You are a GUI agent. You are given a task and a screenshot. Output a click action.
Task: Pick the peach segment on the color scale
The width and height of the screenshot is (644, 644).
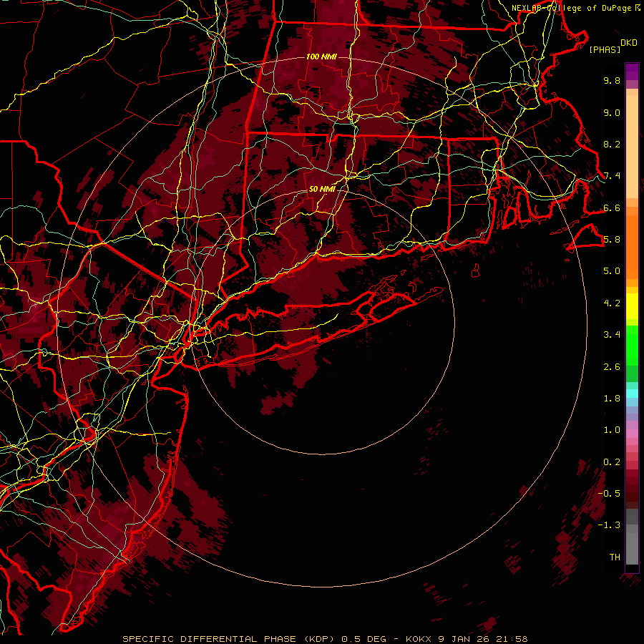(632, 148)
